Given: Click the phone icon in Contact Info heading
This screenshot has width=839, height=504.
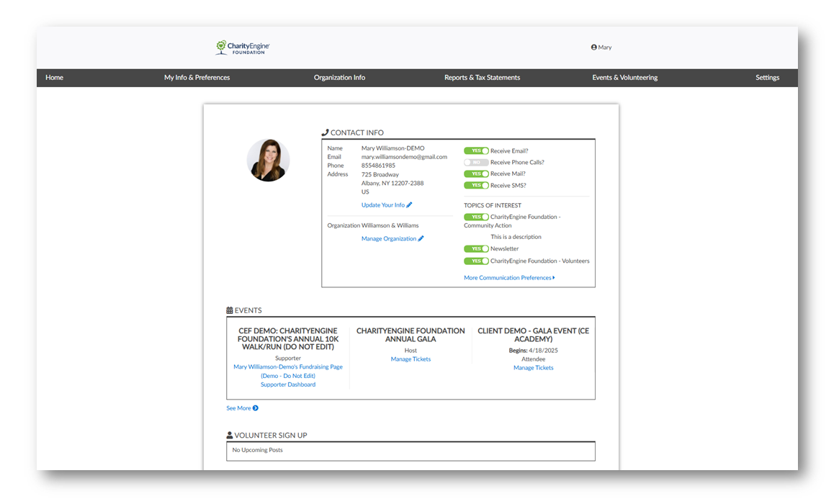Looking at the screenshot, I should pos(325,132).
